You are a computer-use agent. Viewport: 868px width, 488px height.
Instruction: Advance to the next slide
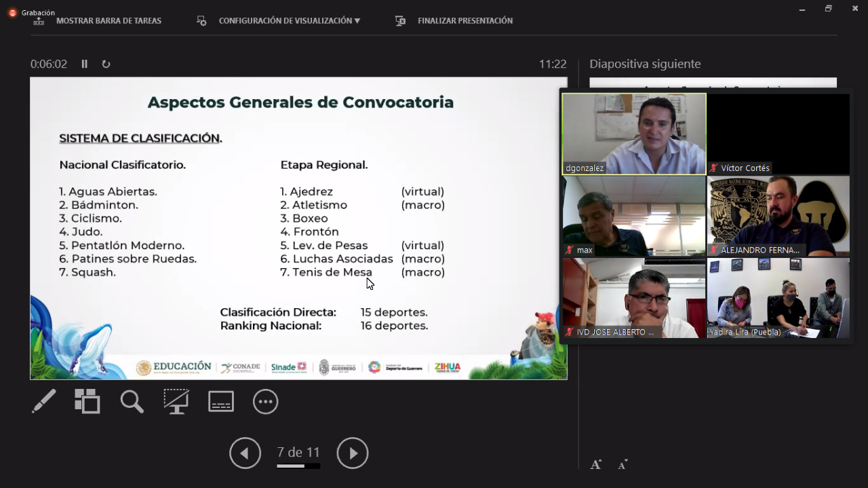pyautogui.click(x=353, y=453)
